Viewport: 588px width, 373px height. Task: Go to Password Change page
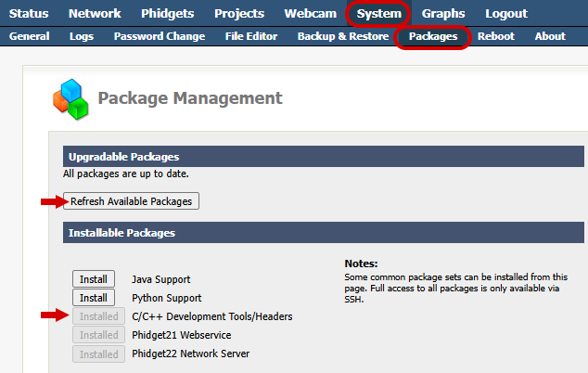(160, 36)
